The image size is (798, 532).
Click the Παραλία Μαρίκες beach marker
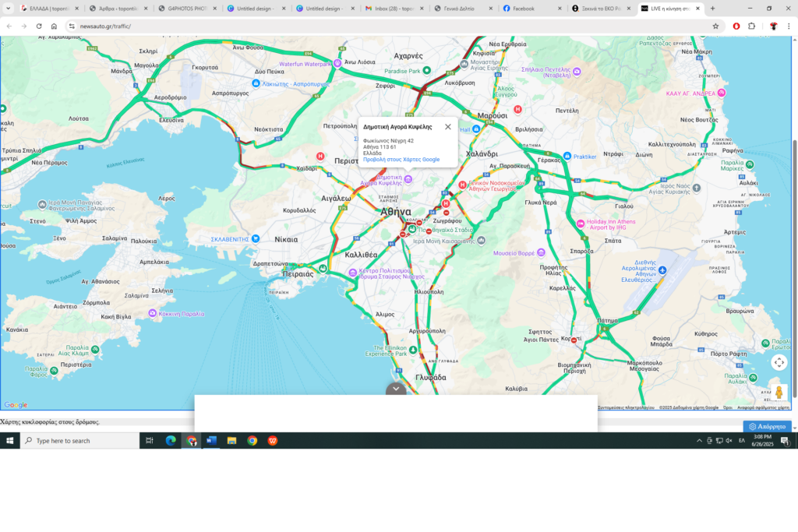click(750, 164)
